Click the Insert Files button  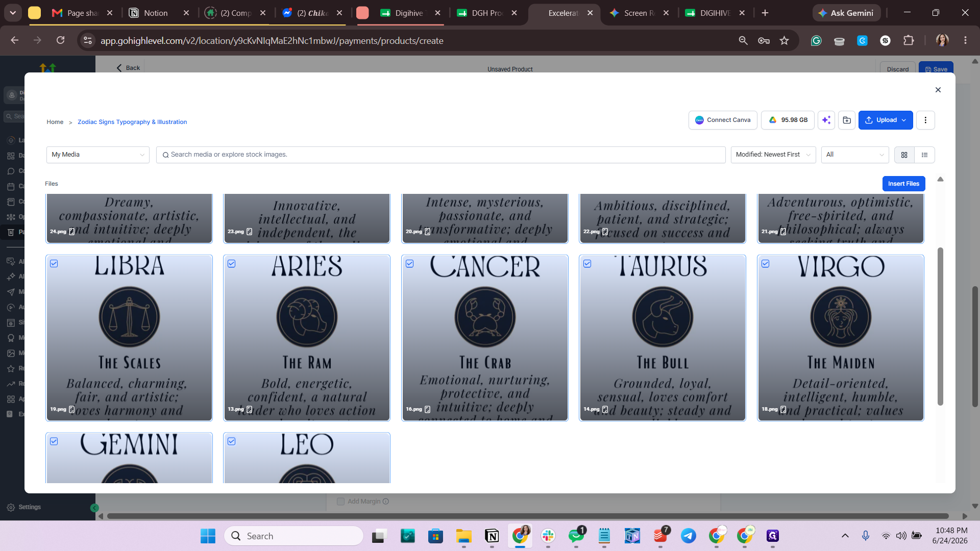pyautogui.click(x=903, y=184)
